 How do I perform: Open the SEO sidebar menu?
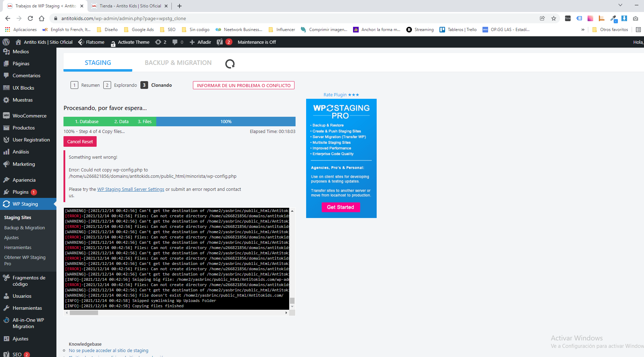17,354
